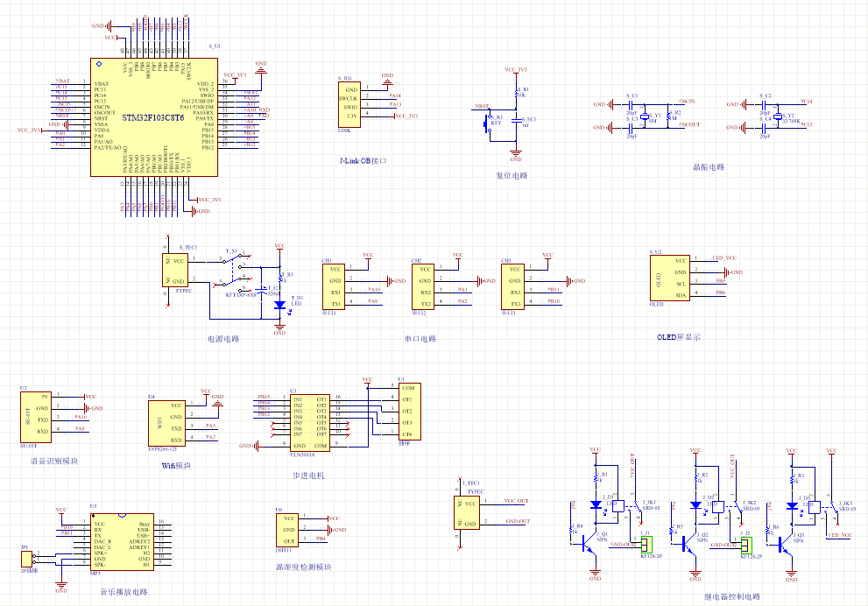Click the 'Wifi模块' section title
This screenshot has width=868, height=606.
(x=176, y=466)
